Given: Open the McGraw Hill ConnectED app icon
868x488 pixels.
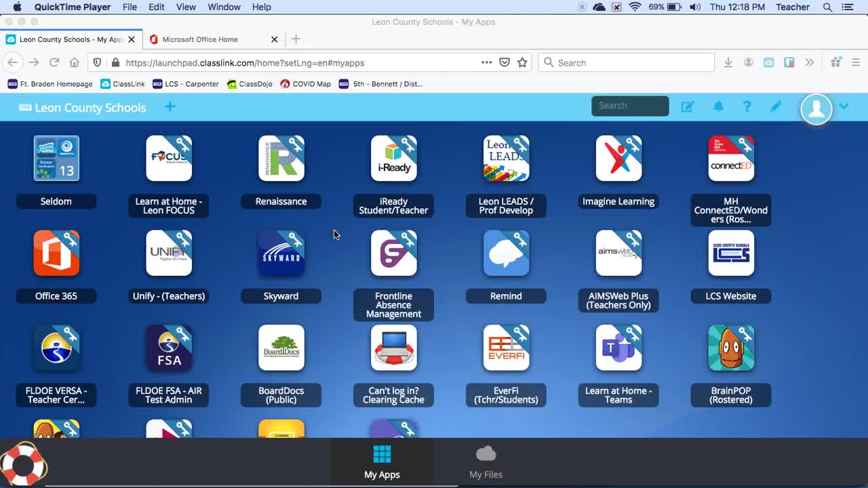Looking at the screenshot, I should (x=732, y=159).
